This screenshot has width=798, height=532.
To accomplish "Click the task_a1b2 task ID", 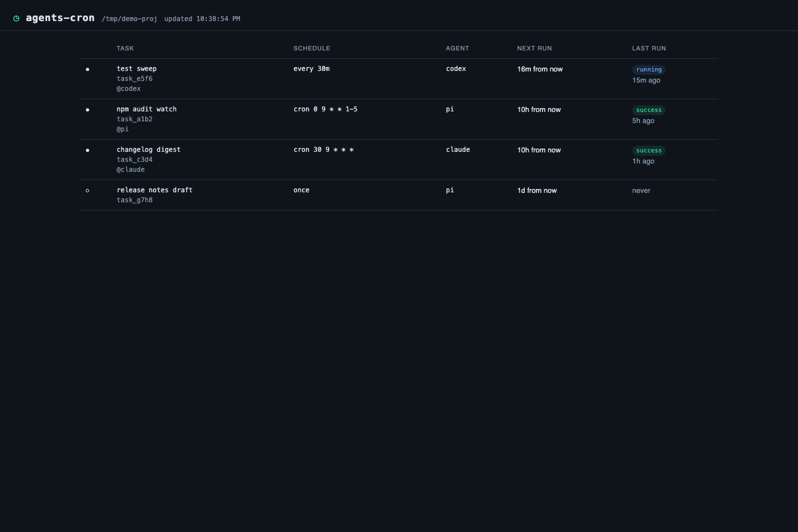I will click(x=135, y=119).
